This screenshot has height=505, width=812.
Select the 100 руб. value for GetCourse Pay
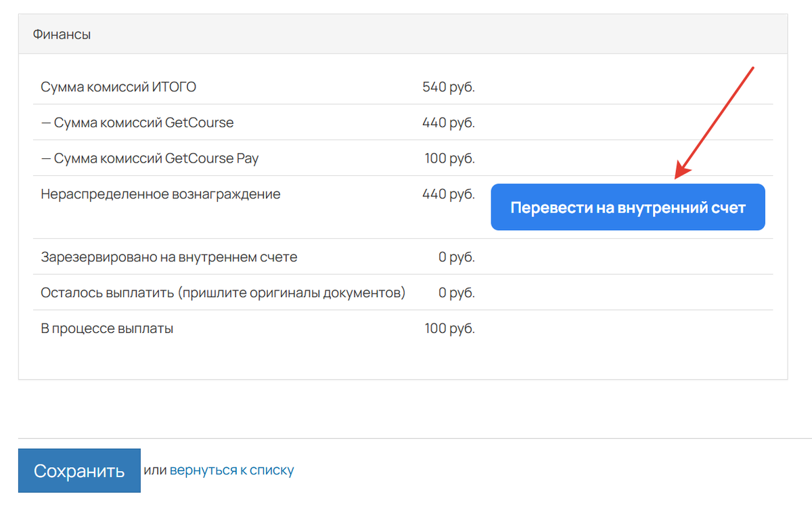(x=450, y=158)
